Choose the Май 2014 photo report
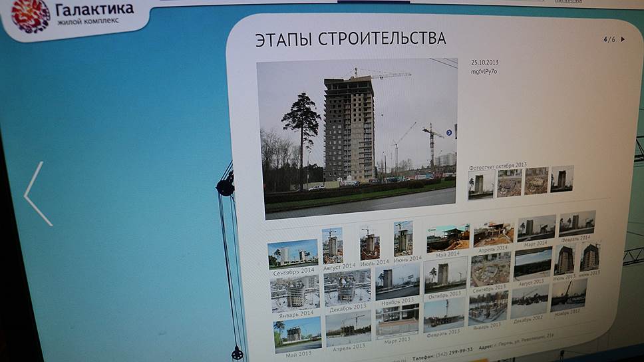Viewport: 644px width, 362px height. coord(448,238)
